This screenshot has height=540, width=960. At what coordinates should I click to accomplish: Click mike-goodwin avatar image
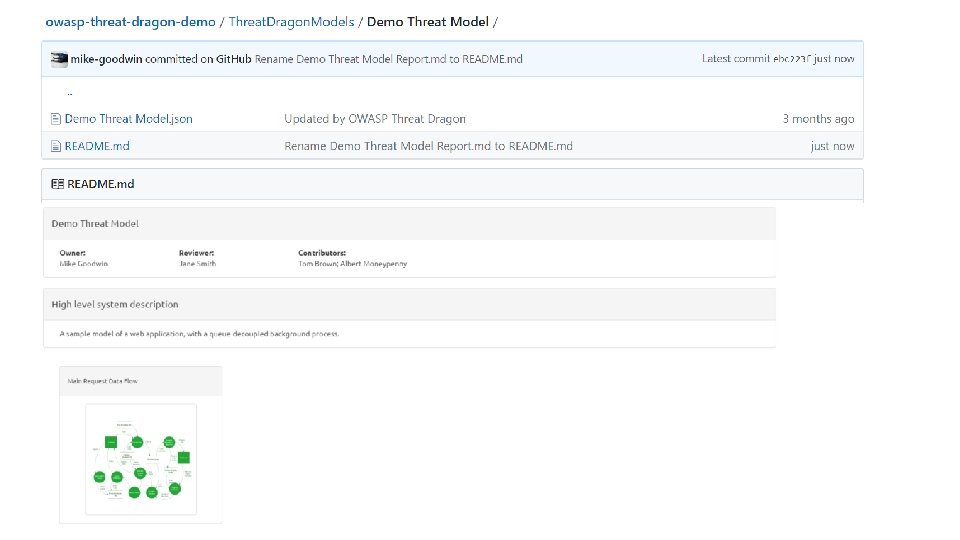click(59, 59)
